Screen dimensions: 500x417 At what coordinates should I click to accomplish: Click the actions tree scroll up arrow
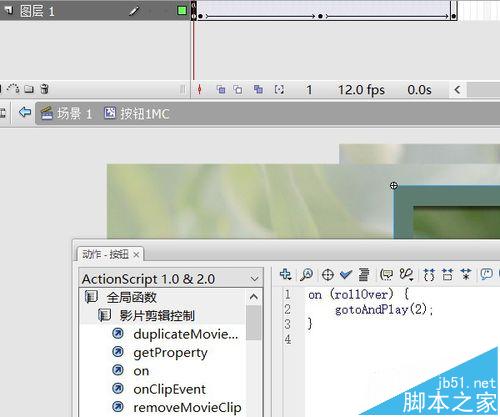(254, 297)
